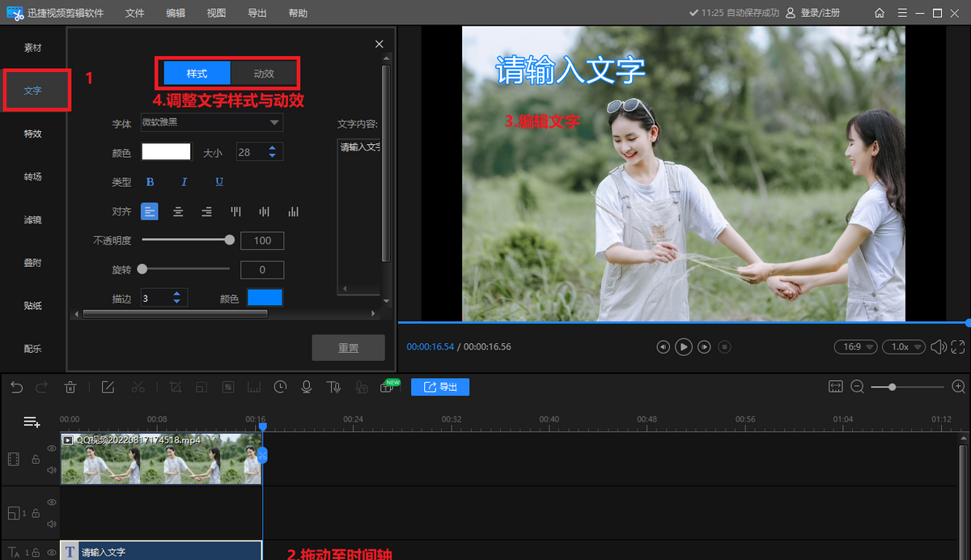Click the blue 导出 export button

440,387
